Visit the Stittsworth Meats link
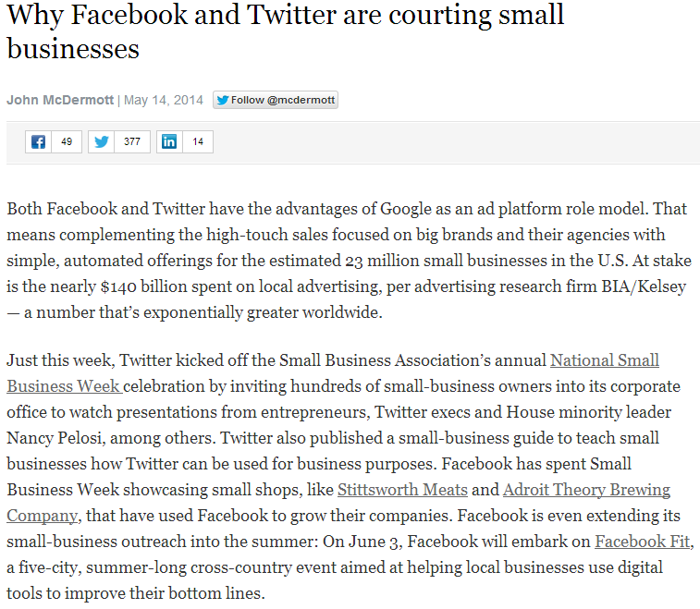700x609 pixels. [x=402, y=490]
